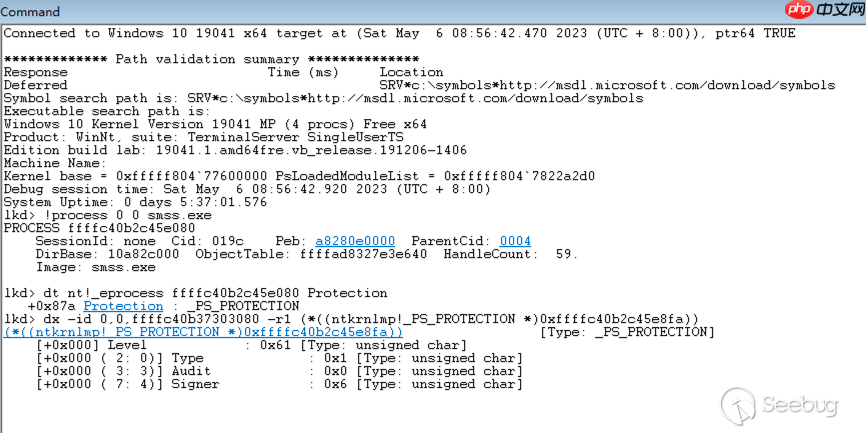Select the Audit 0x0 bitfield row
The width and height of the screenshot is (866, 433).
[279, 371]
